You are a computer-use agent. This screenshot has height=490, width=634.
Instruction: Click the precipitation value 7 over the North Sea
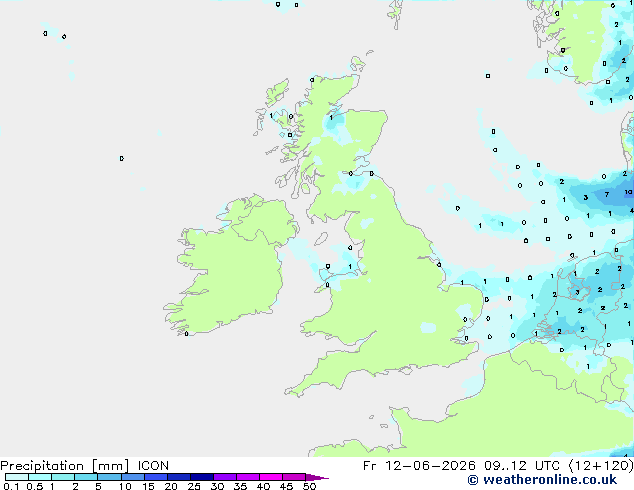click(607, 194)
